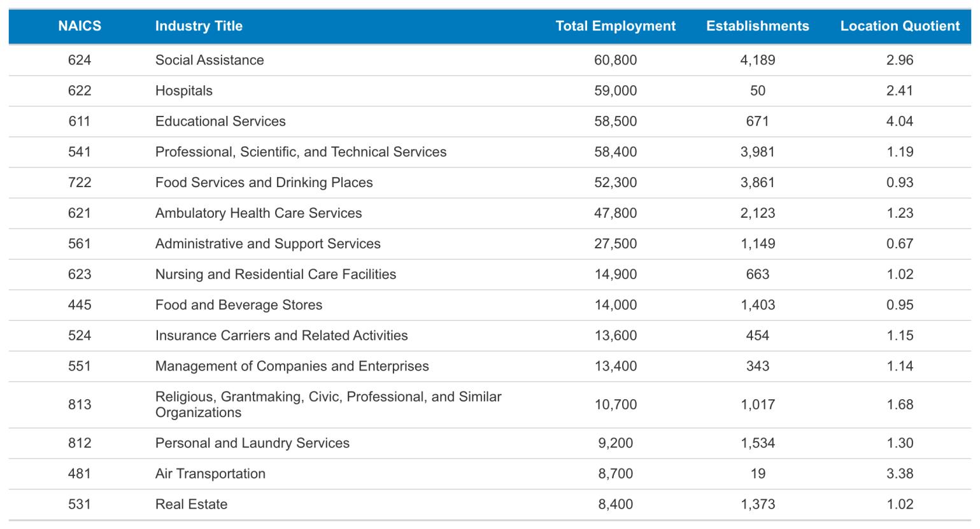Select Food Services and Drinking Places
Screen dimensions: 980x529
click(x=264, y=182)
